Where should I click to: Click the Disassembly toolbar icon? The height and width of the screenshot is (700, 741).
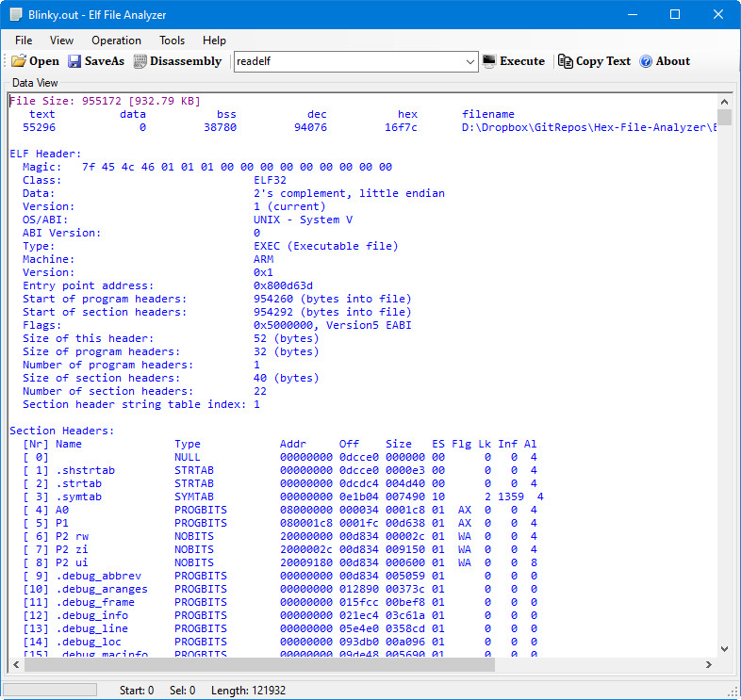(x=140, y=61)
